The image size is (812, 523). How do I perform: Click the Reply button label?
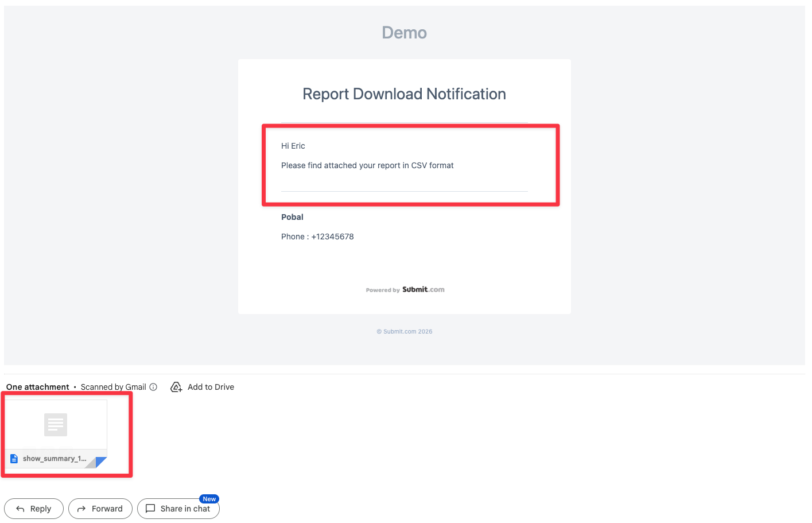click(41, 509)
